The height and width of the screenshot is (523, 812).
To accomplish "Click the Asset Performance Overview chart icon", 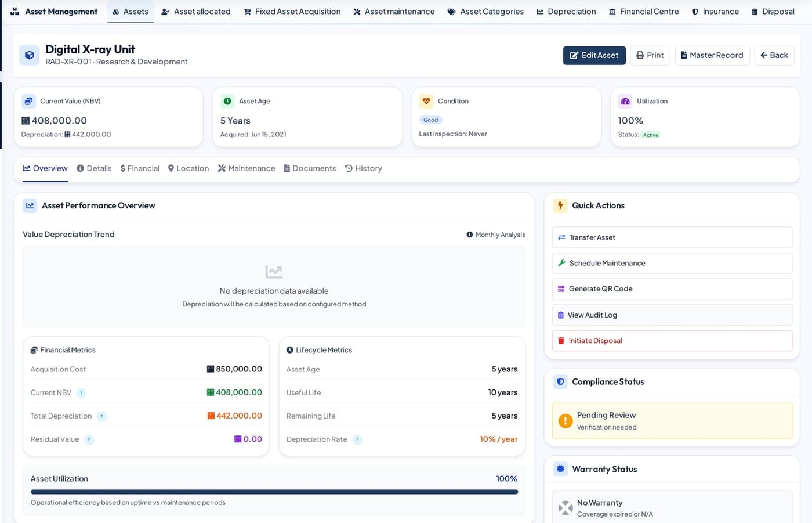I will click(x=30, y=205).
